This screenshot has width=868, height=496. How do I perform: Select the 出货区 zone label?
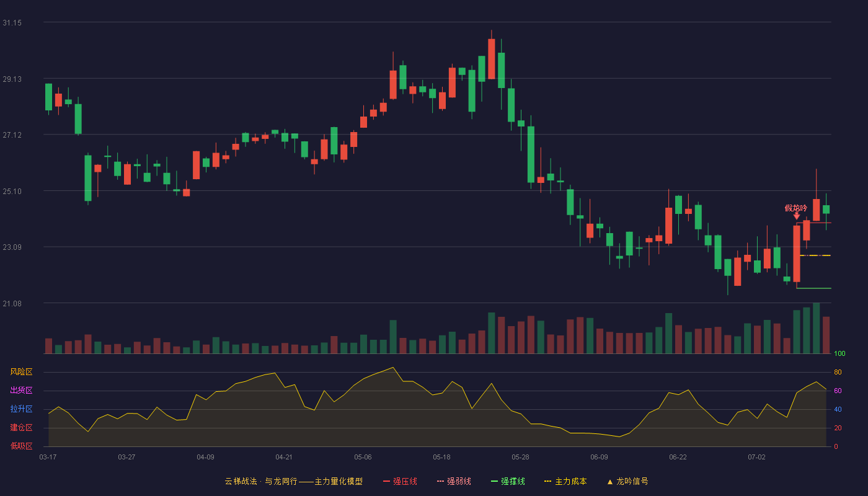point(21,391)
